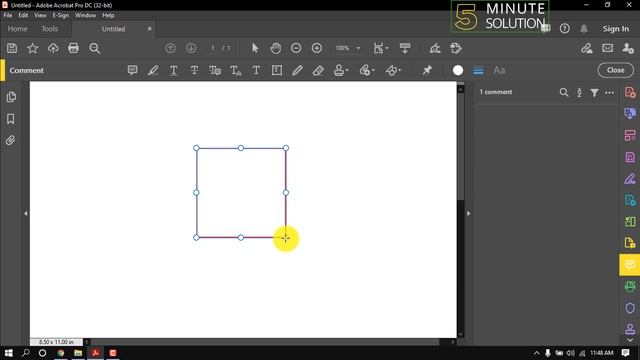The height and width of the screenshot is (360, 640).
Task: Open page thumbnails panel
Action: tap(11, 97)
